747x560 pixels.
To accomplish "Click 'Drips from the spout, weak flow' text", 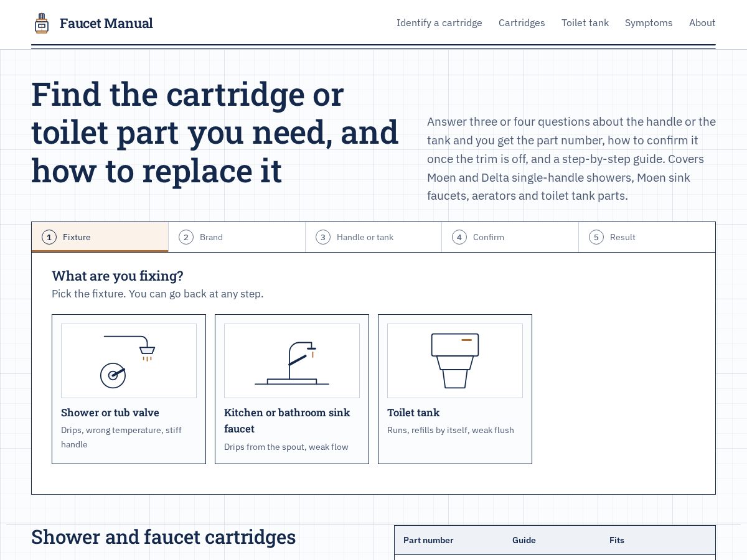I will [x=286, y=447].
